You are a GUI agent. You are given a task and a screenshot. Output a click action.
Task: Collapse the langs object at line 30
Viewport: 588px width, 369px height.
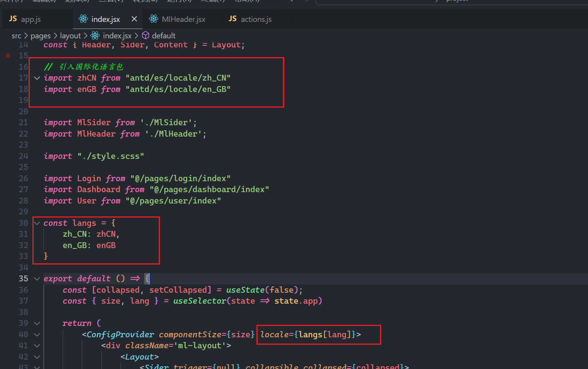pos(37,223)
